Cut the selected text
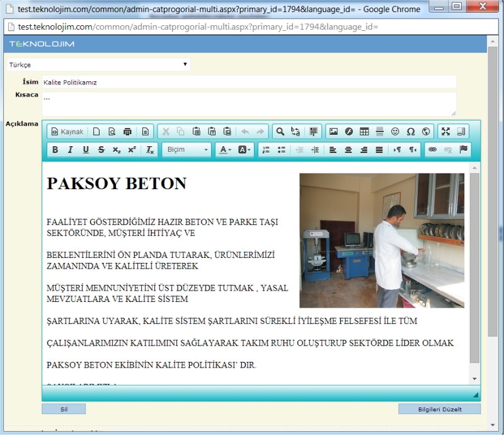504x435 pixels. 166,132
